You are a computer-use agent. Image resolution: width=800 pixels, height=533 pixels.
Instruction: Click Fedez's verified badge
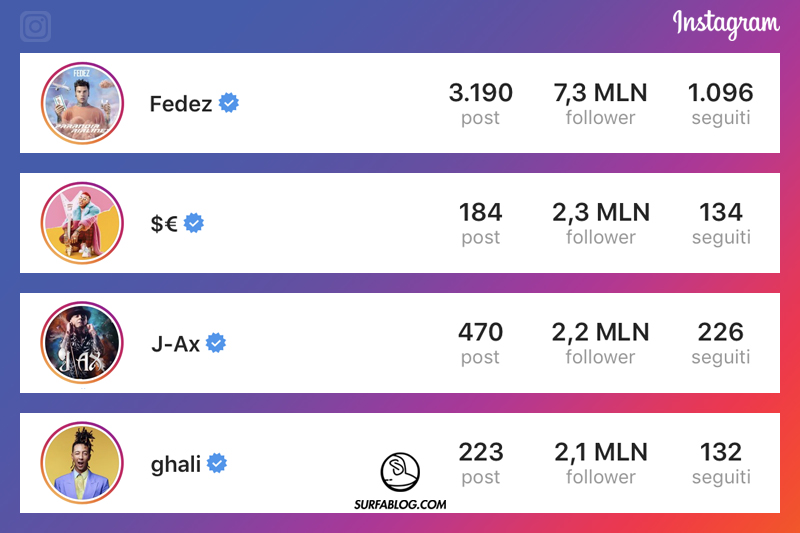point(229,102)
